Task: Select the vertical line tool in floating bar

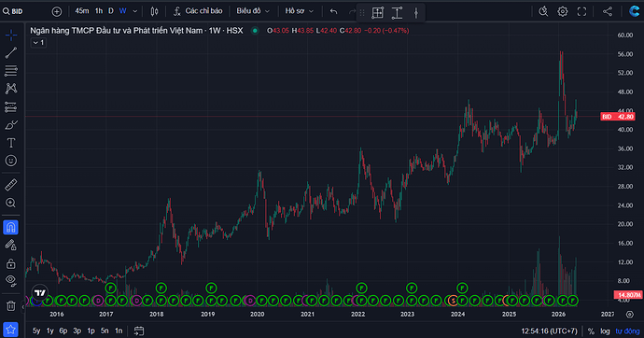Action: pyautogui.click(x=416, y=13)
